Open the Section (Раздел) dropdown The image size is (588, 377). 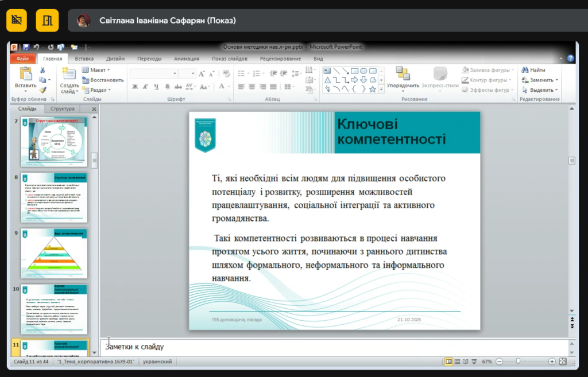[97, 90]
